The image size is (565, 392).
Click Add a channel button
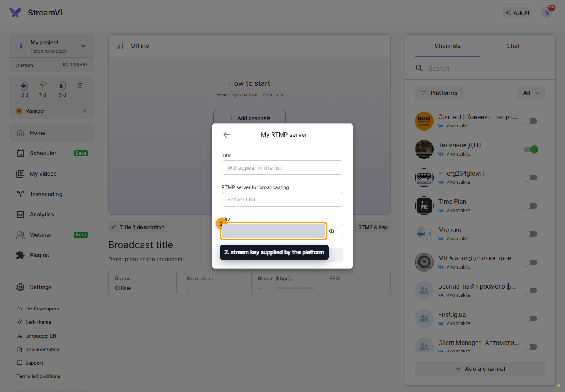480,369
